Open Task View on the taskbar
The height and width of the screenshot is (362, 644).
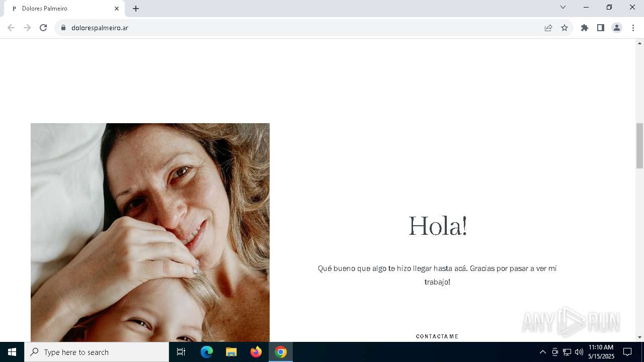click(181, 352)
